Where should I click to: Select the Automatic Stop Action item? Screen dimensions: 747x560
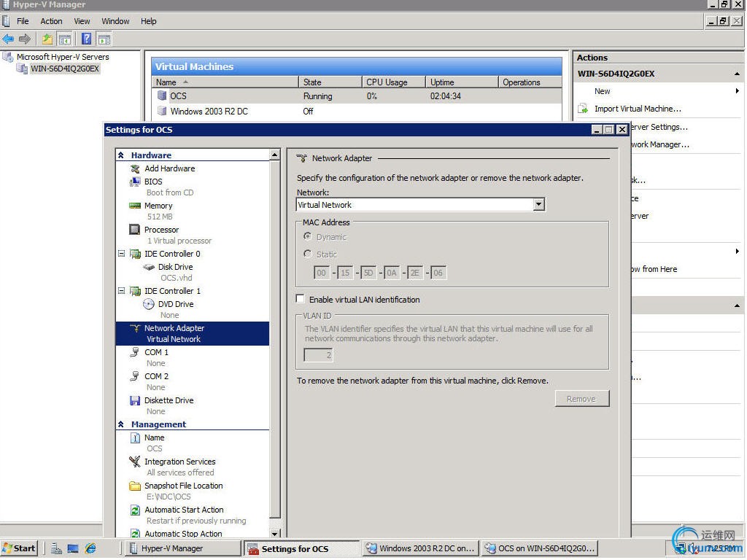(x=183, y=534)
